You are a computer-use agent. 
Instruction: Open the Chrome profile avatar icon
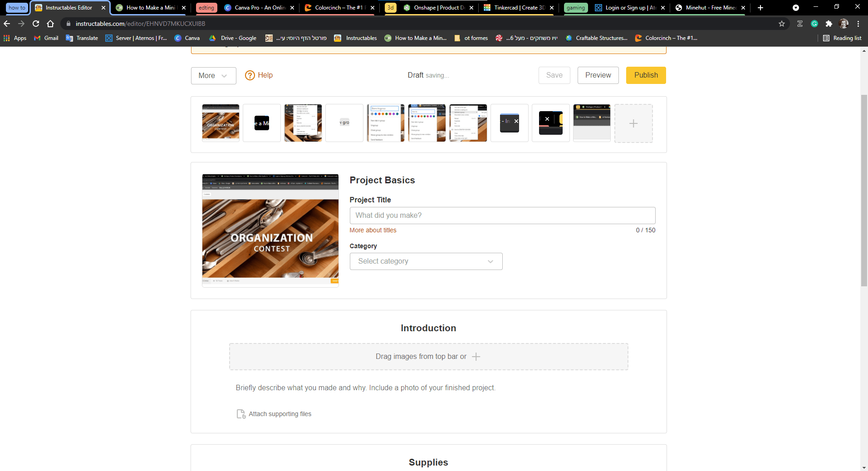tap(844, 24)
